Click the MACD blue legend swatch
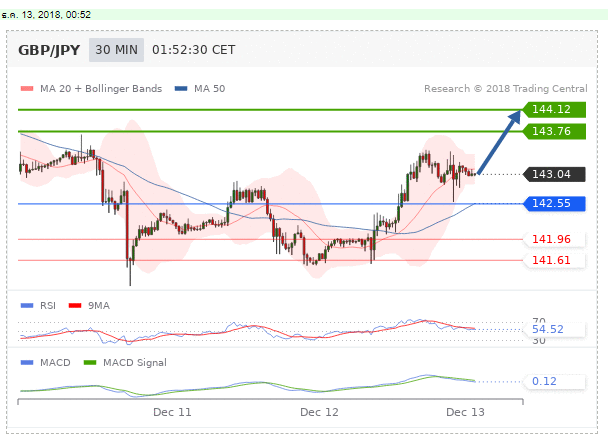The width and height of the screenshot is (608, 443). [x=27, y=363]
